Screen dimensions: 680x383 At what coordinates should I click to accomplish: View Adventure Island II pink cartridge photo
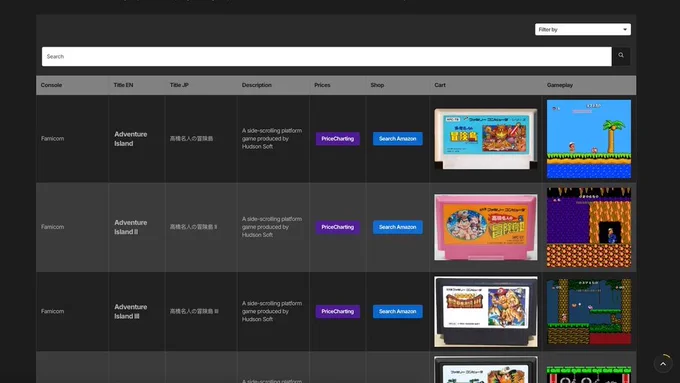point(486,227)
